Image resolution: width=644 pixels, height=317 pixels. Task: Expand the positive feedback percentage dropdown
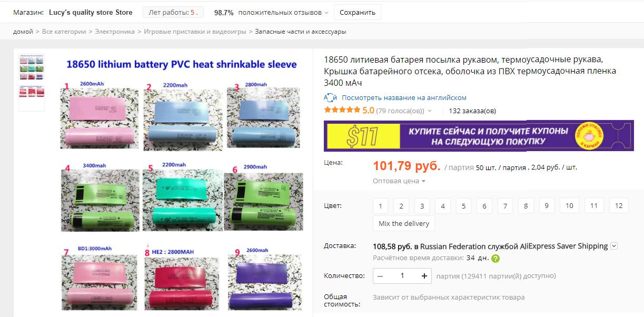click(x=326, y=13)
